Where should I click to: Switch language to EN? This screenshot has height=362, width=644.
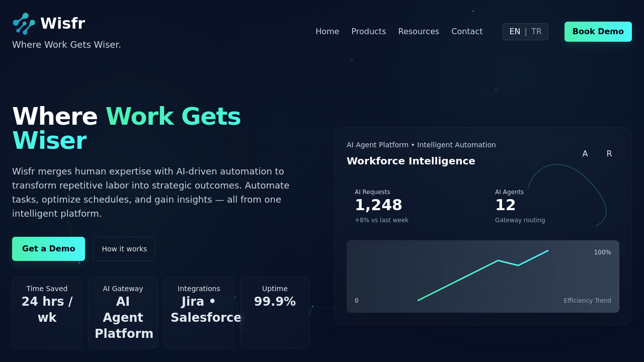click(515, 32)
